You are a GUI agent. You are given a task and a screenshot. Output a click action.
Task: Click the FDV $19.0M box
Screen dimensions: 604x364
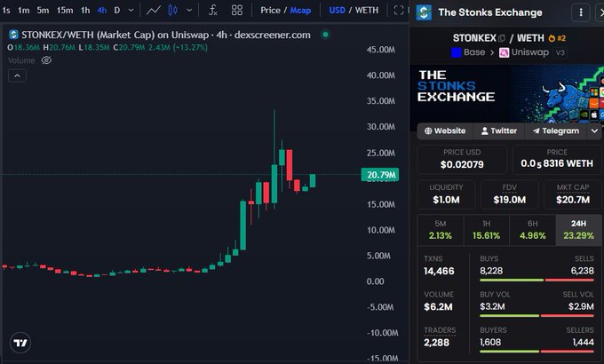[x=509, y=194]
